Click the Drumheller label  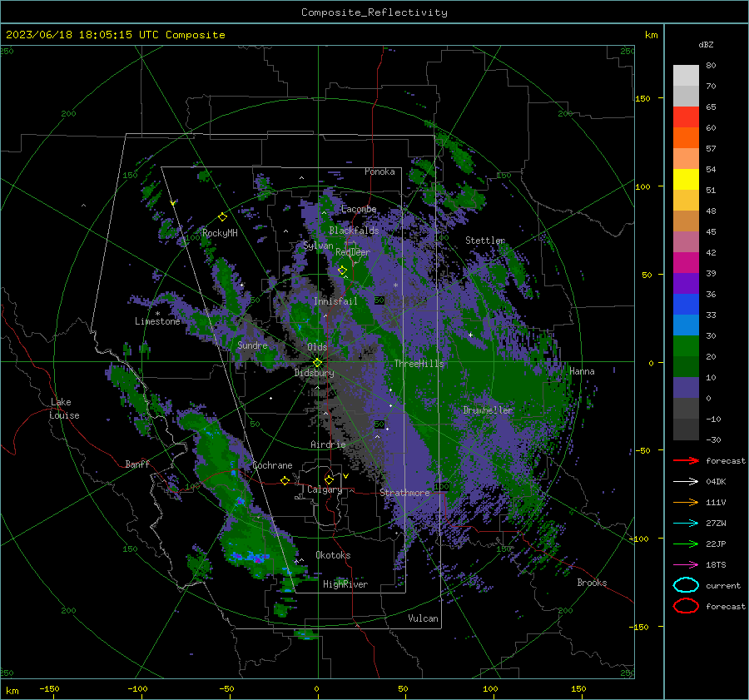[488, 410]
